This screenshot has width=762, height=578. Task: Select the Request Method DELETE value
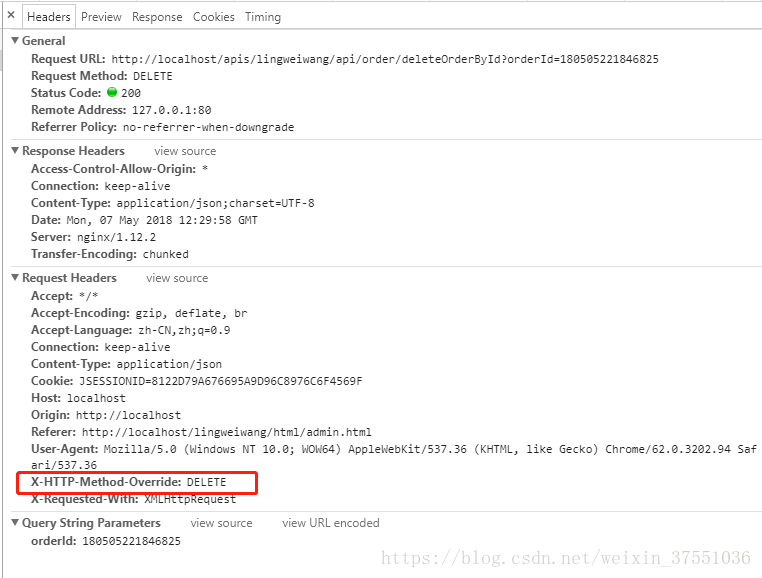tap(153, 76)
